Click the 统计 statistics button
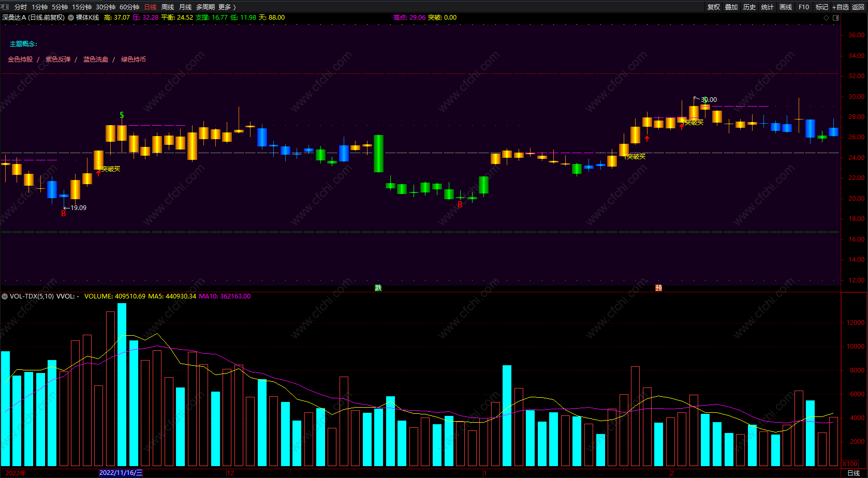This screenshot has height=478, width=868. click(x=768, y=7)
